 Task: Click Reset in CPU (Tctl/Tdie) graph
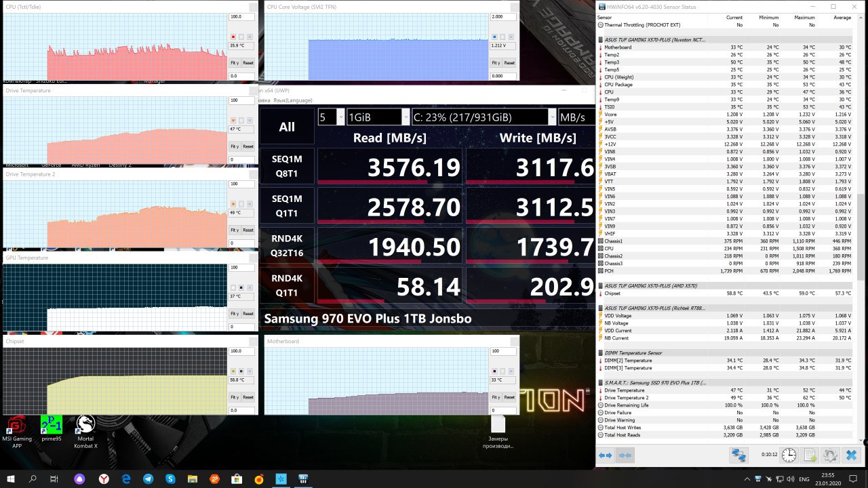pos(248,62)
